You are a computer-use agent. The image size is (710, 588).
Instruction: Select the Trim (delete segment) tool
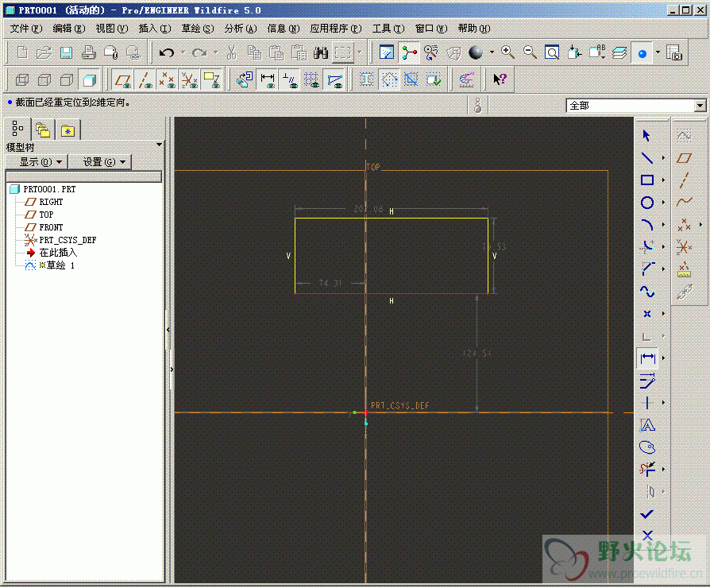pyautogui.click(x=647, y=470)
